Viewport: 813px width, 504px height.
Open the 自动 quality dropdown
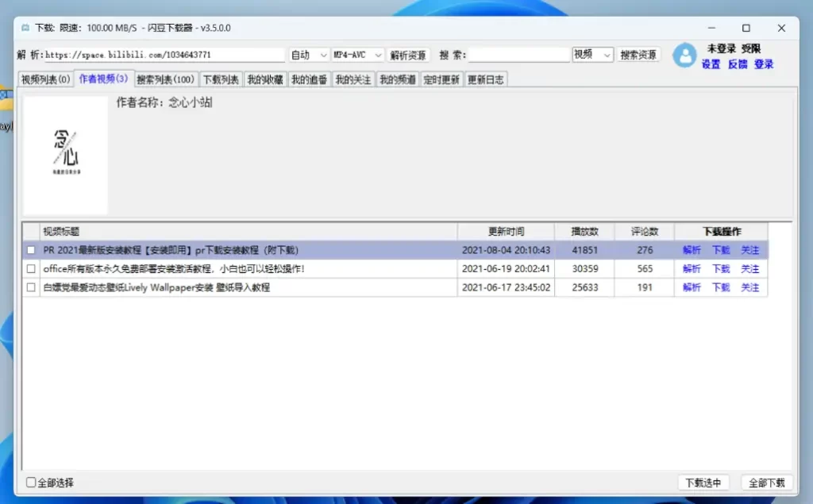(309, 55)
